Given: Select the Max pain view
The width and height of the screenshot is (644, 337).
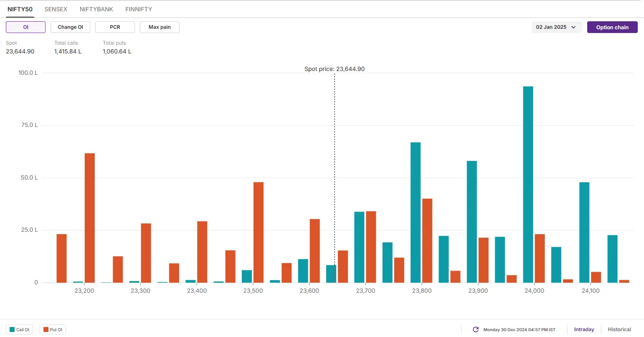Looking at the screenshot, I should [x=160, y=27].
